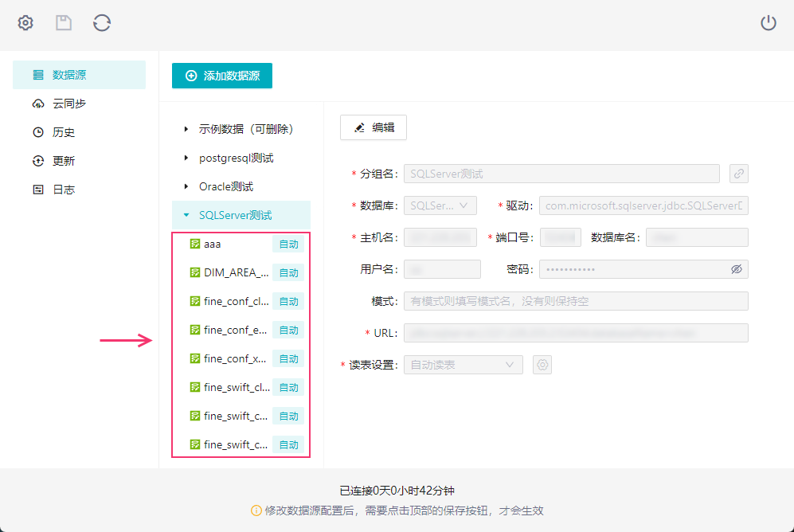Open the 读表设置 dropdown
794x532 pixels.
[463, 365]
